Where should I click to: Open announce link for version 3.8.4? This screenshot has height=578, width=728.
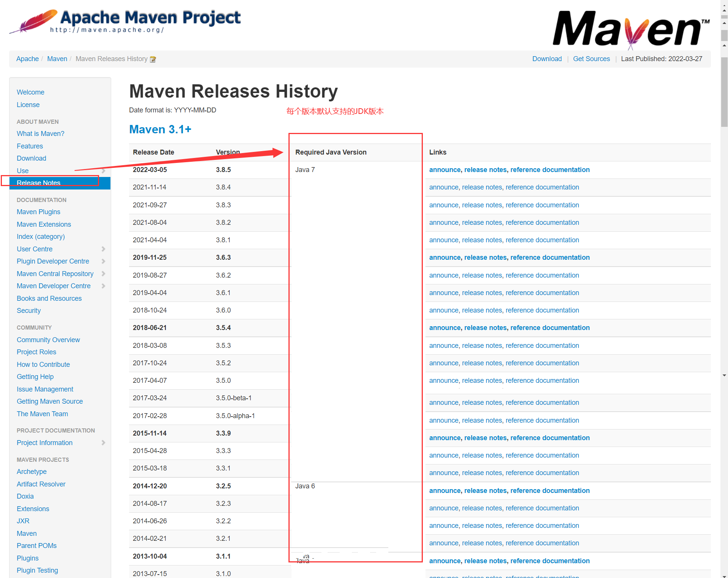(444, 187)
